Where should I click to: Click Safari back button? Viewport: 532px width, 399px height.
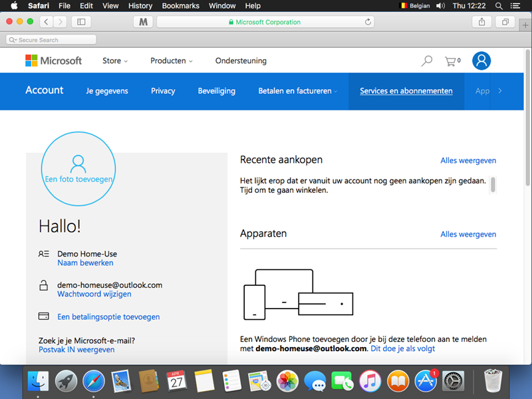(x=47, y=22)
